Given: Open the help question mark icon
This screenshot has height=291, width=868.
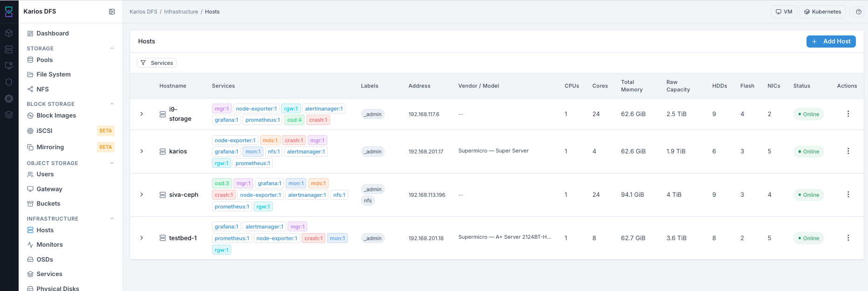Looking at the screenshot, I should click(859, 12).
